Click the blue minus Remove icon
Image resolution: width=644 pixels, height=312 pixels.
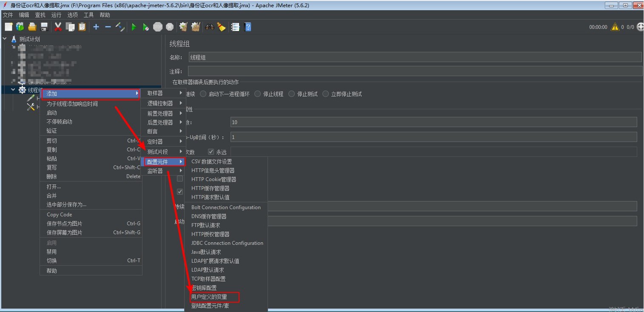tap(108, 27)
